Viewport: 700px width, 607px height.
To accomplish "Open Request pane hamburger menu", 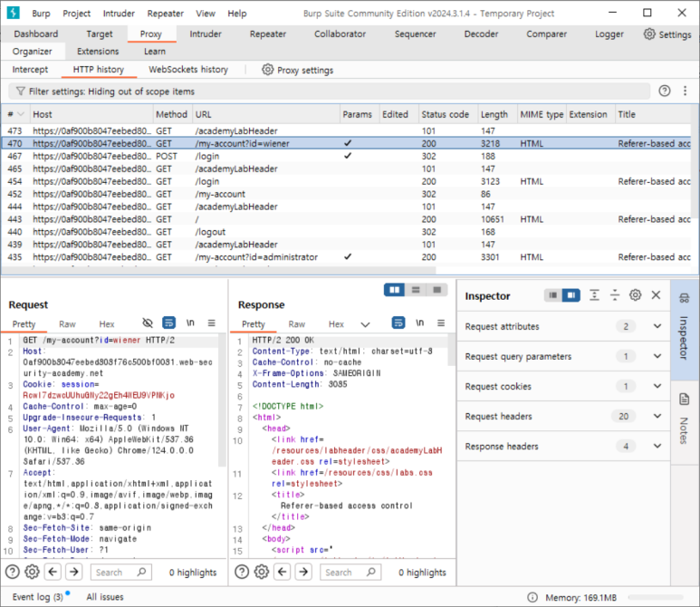I will (x=212, y=323).
